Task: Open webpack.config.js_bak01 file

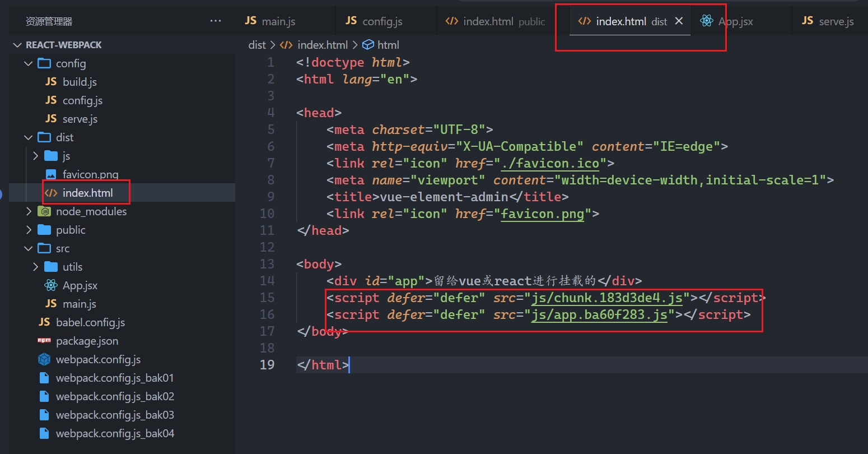Action: [115, 378]
